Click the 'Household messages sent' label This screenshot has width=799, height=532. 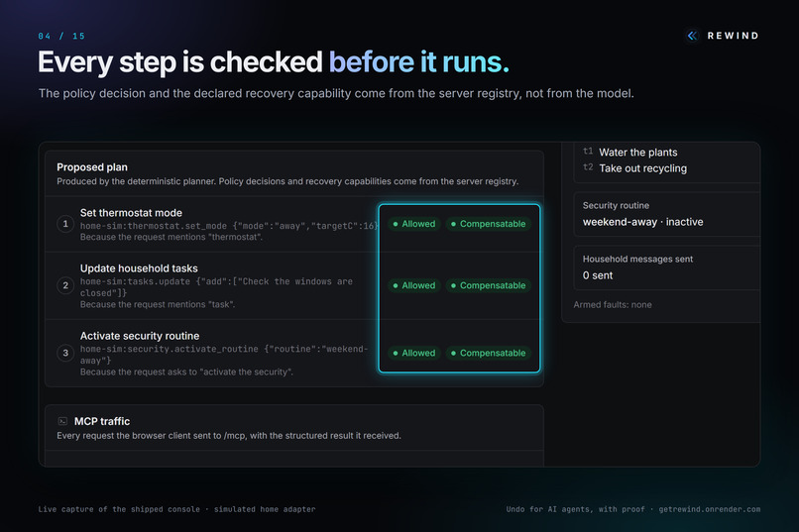tap(637, 260)
